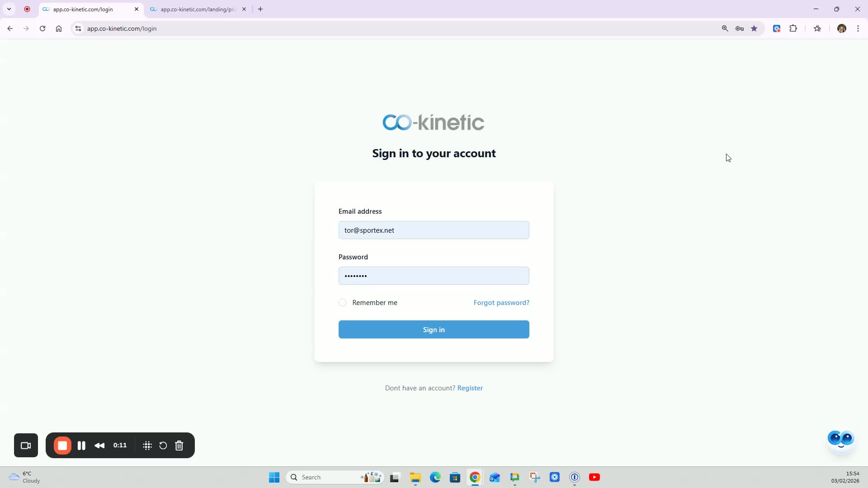Open Outlook from taskbar
This screenshot has width=868, height=488.
[x=495, y=477]
